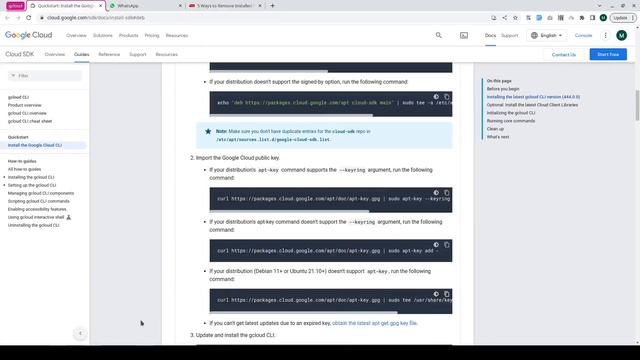Click the browser back arrow
Image resolution: width=640 pixels, height=360 pixels.
(7, 18)
